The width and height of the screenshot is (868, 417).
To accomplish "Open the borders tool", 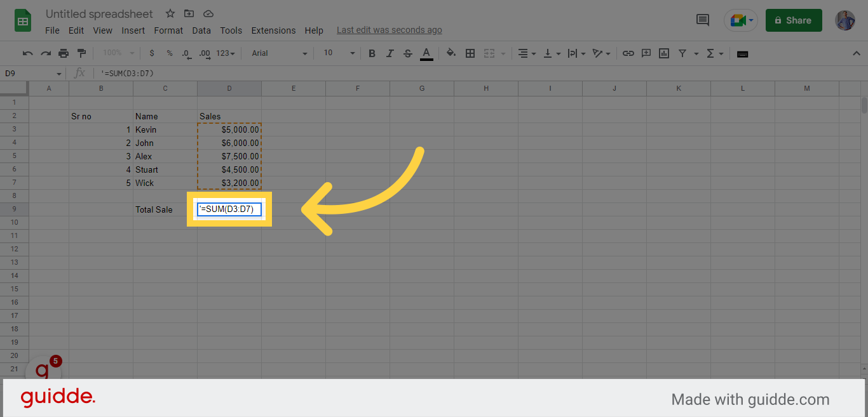I will pyautogui.click(x=470, y=53).
